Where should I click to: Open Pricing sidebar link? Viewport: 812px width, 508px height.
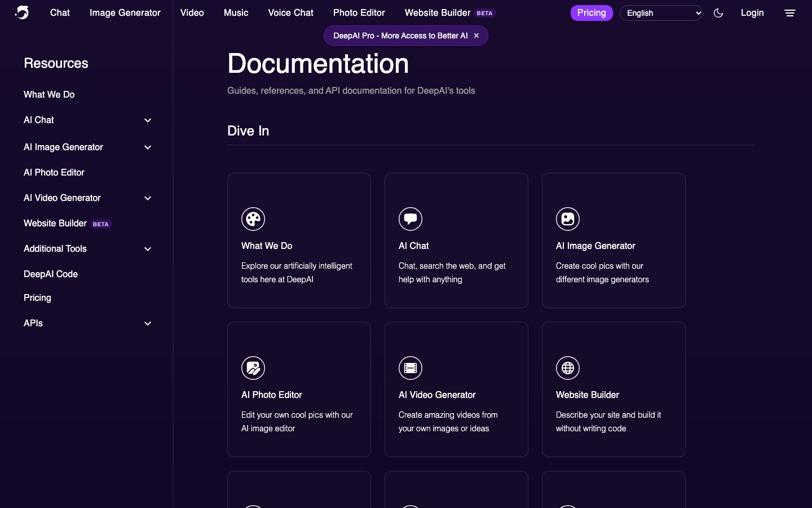click(x=37, y=297)
